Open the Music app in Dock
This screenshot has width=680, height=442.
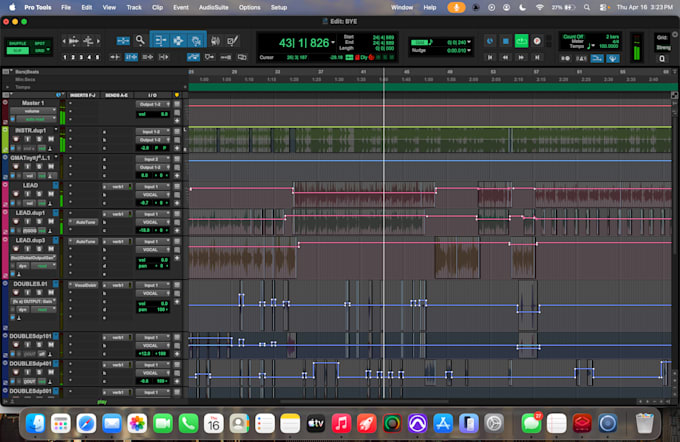341,423
